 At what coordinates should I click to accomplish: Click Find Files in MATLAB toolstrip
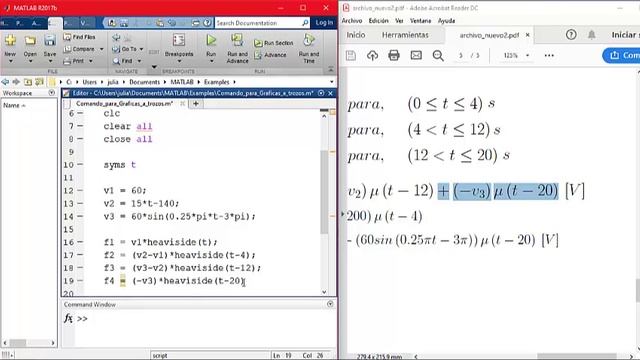click(x=80, y=37)
